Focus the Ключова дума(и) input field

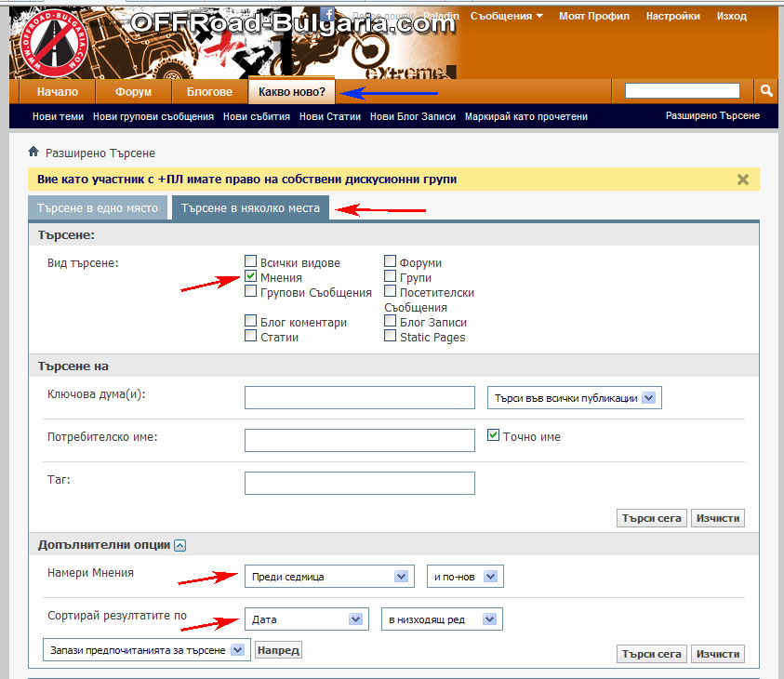click(360, 397)
